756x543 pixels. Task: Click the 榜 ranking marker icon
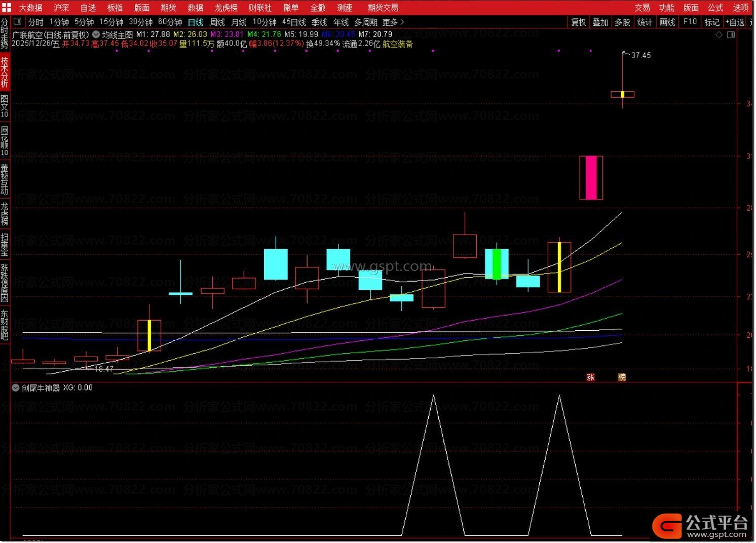(x=622, y=377)
